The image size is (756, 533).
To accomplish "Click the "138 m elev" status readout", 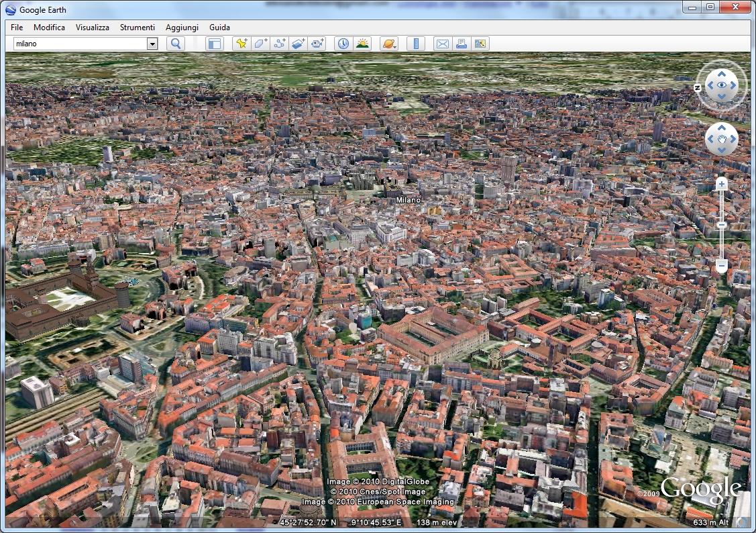I will 436,522.
